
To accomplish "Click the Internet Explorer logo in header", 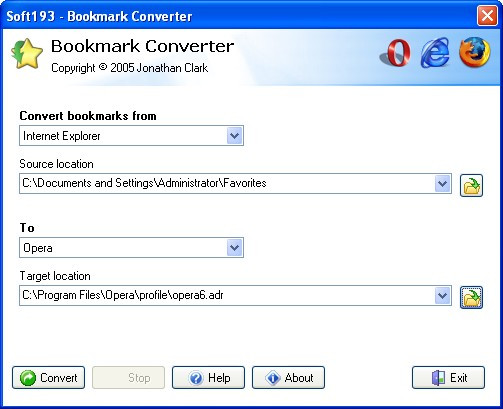I will point(435,53).
